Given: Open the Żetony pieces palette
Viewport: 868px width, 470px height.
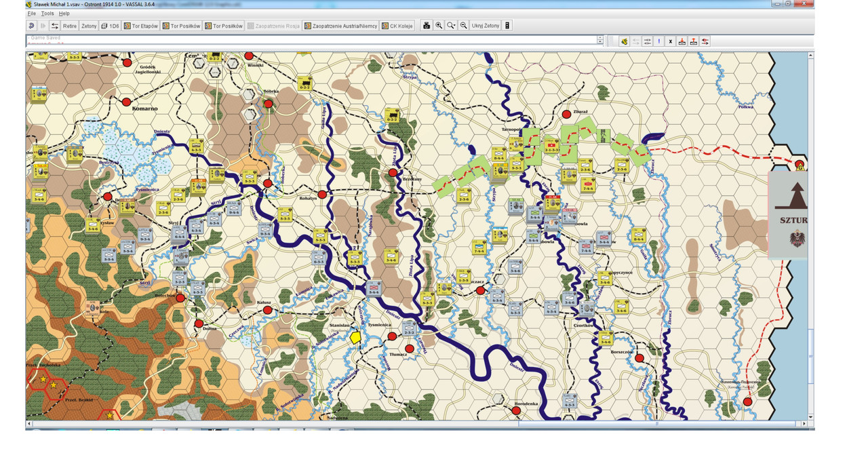Looking at the screenshot, I should point(89,26).
